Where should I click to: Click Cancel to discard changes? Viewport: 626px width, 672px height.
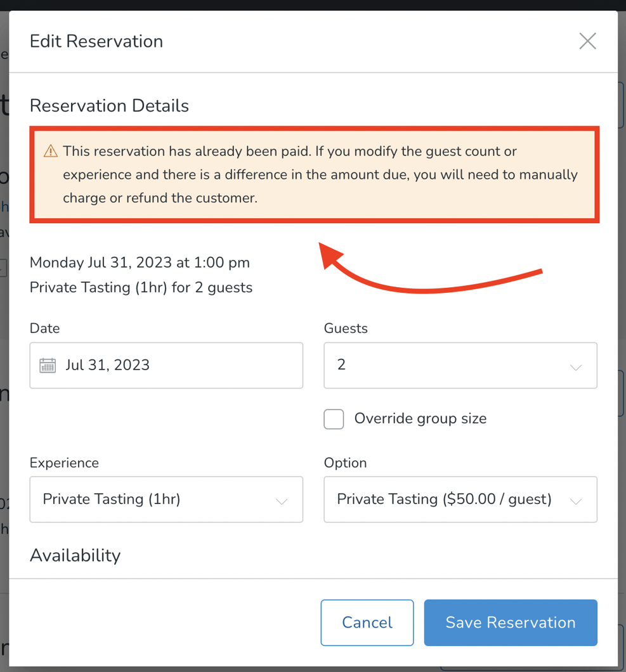tap(367, 622)
